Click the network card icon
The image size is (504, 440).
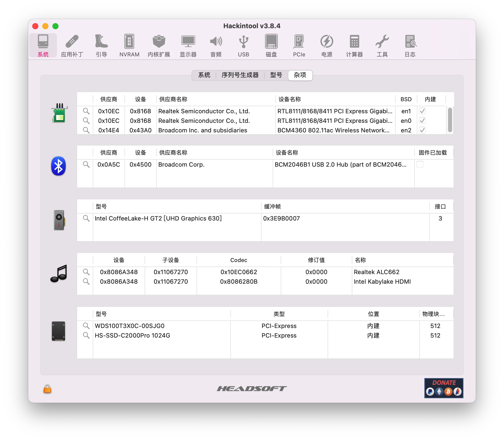59,113
